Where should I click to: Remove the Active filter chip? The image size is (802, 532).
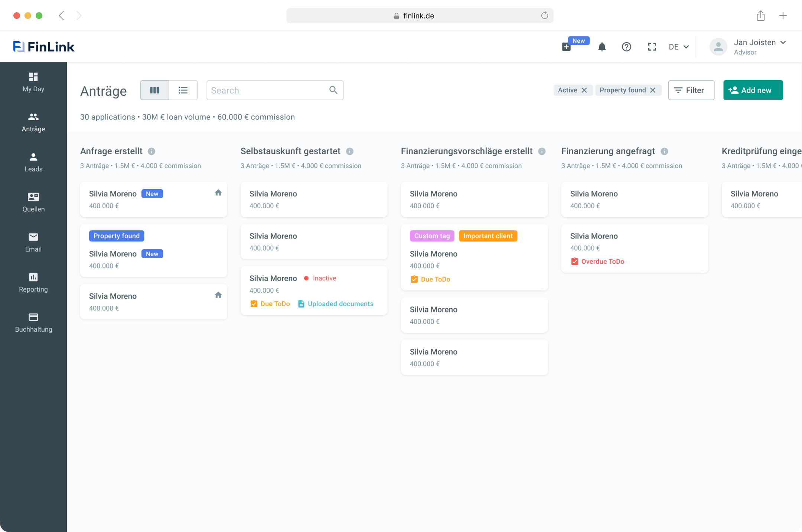[x=584, y=90]
